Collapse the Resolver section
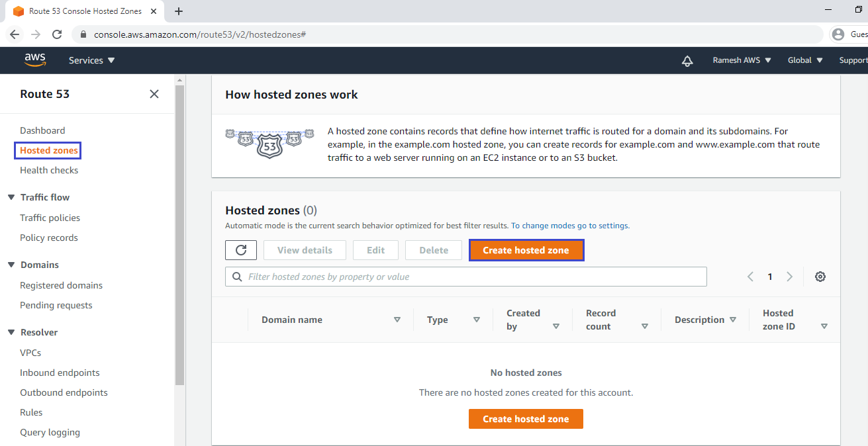This screenshot has height=446, width=868. [11, 332]
